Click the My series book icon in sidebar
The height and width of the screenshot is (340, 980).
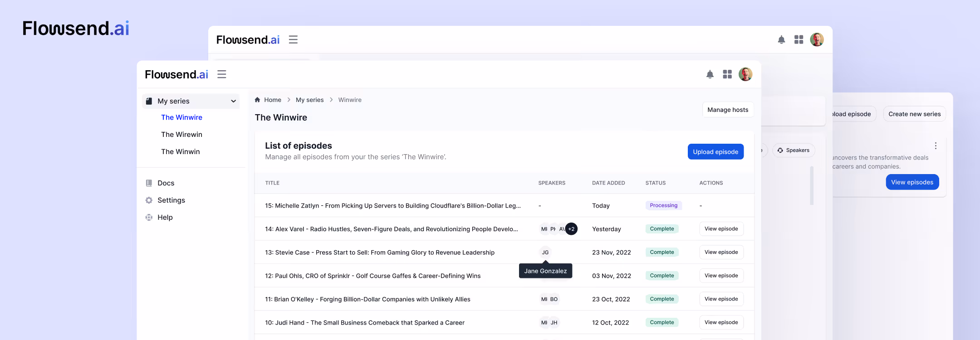click(x=149, y=101)
